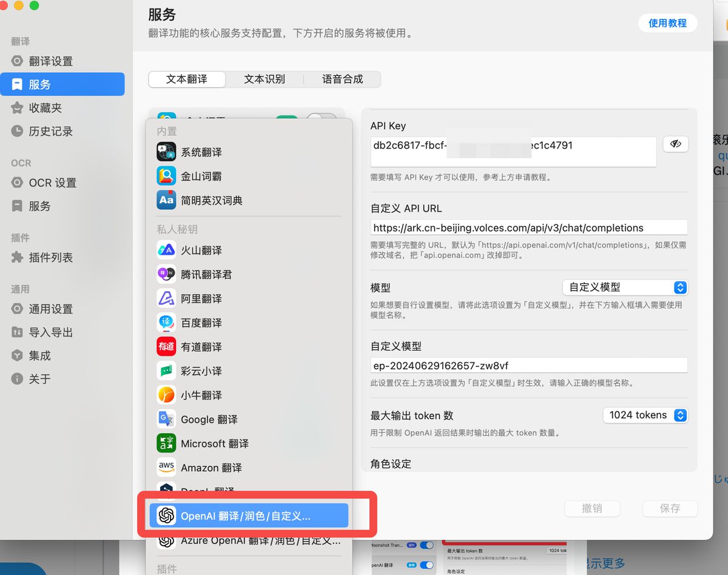Open the 最大输出 token 数 dropdown
Screen dimensions: 728x575
click(x=645, y=415)
